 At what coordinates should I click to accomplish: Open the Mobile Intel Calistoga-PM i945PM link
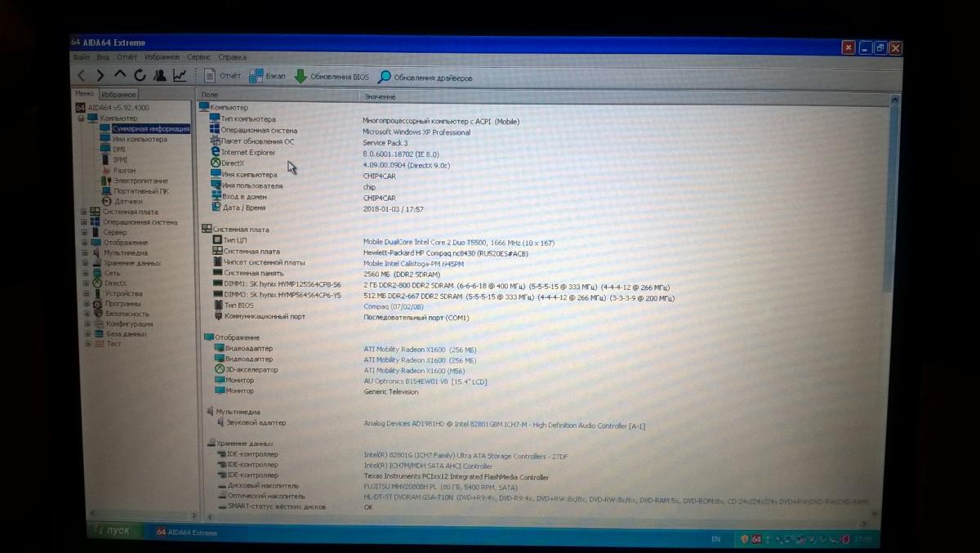(414, 263)
